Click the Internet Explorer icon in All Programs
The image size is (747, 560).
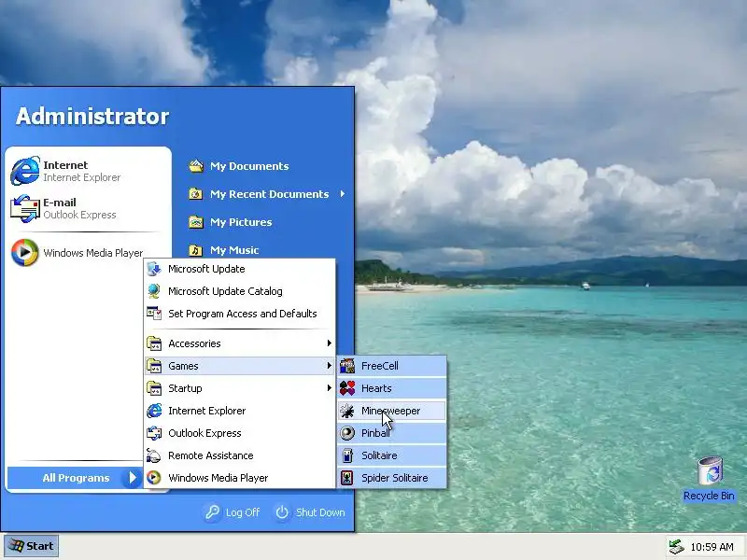coord(154,411)
